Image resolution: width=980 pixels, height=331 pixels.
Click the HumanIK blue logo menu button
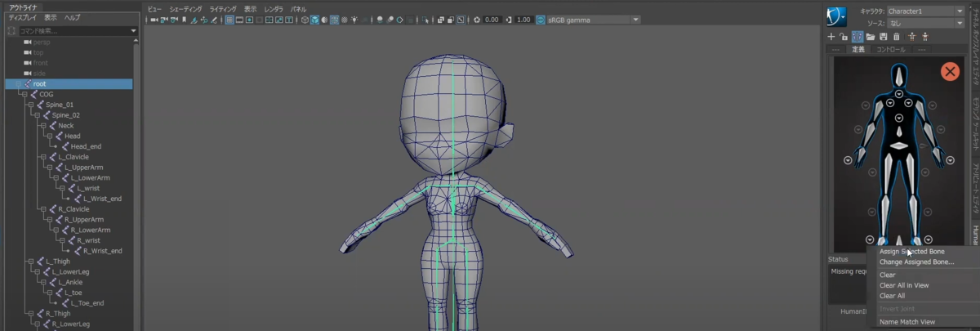[836, 16]
